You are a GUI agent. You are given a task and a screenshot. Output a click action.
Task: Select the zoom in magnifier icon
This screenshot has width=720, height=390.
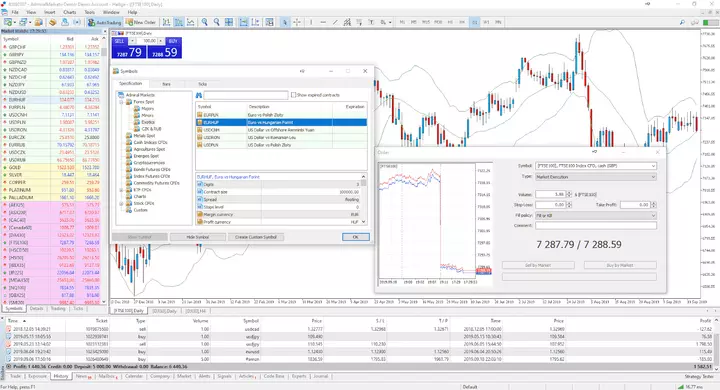205,22
